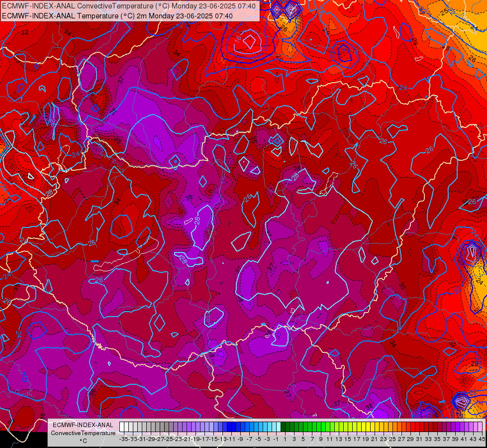Screen dimensions: 487x448
Task: Click the legend value -19
Action: click(x=195, y=439)
